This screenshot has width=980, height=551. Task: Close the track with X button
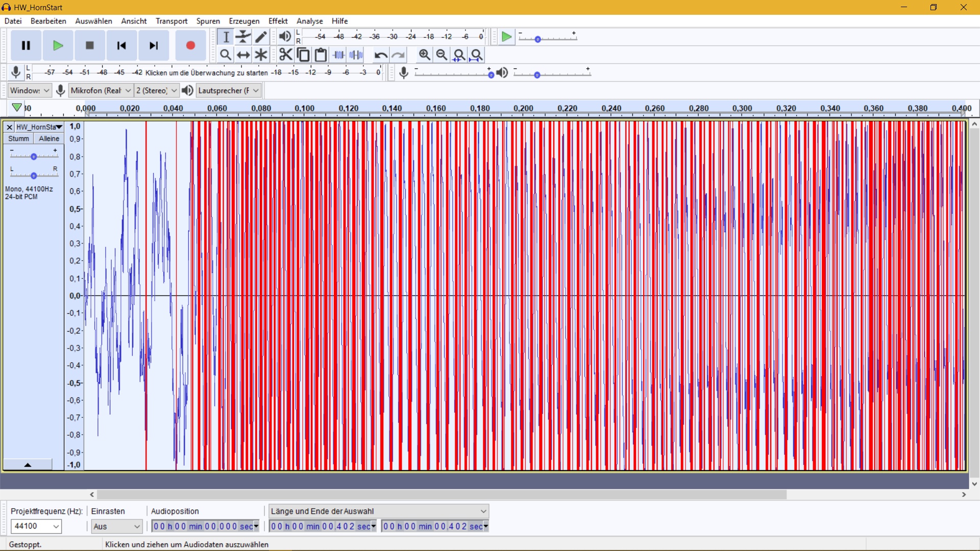click(x=9, y=127)
